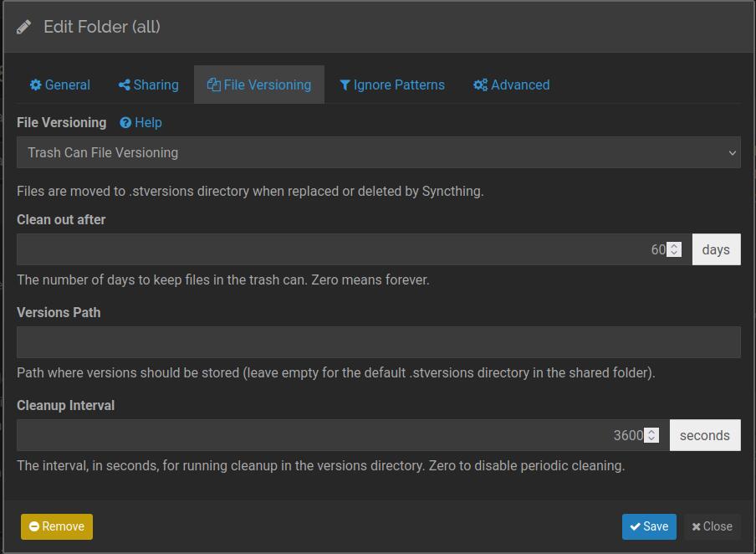Screen dimensions: 756x554
Task: Adjust the Cleanup Interval seconds stepper
Action: 651,436
